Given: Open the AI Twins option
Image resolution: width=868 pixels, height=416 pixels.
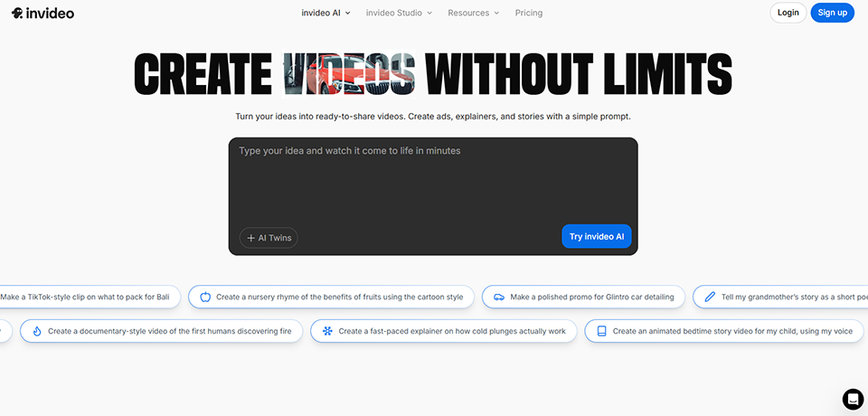Looking at the screenshot, I should pos(269,238).
